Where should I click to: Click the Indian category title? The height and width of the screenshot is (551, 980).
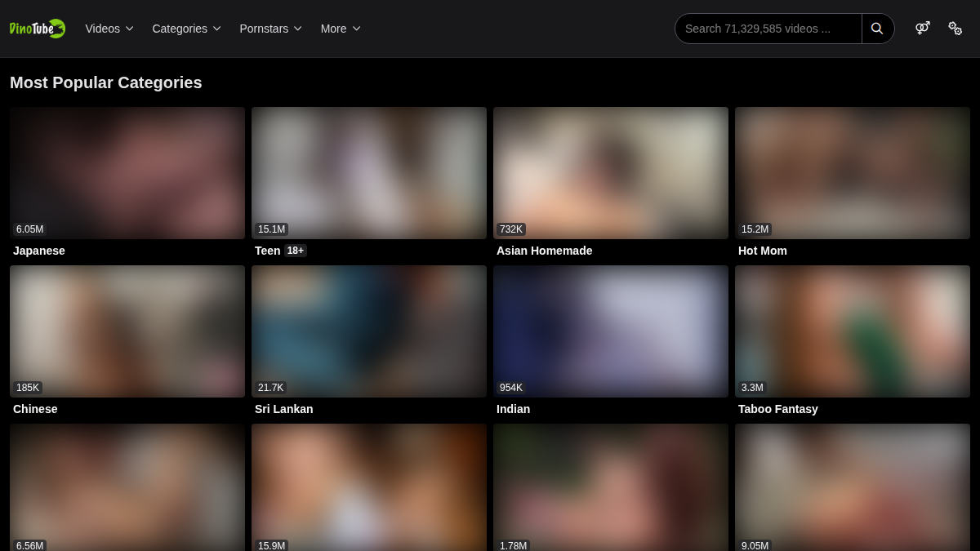click(514, 409)
